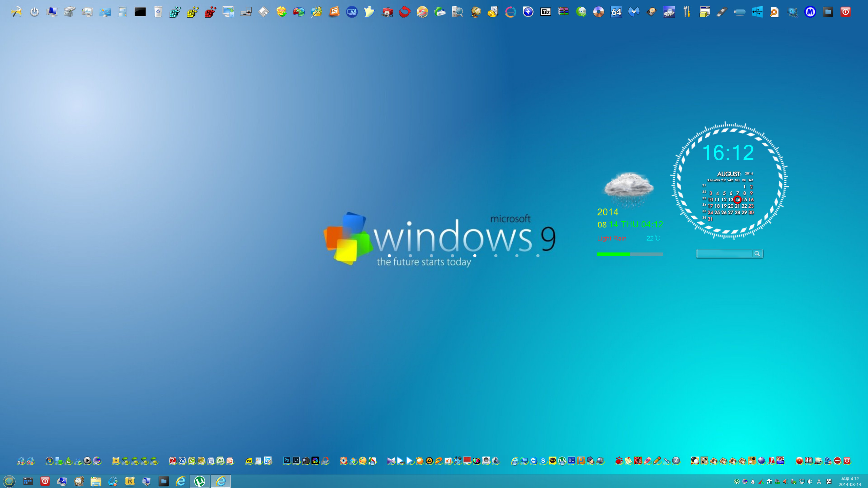The width and height of the screenshot is (868, 488).
Task: Launch the red registry cubes icon
Action: click(x=211, y=12)
